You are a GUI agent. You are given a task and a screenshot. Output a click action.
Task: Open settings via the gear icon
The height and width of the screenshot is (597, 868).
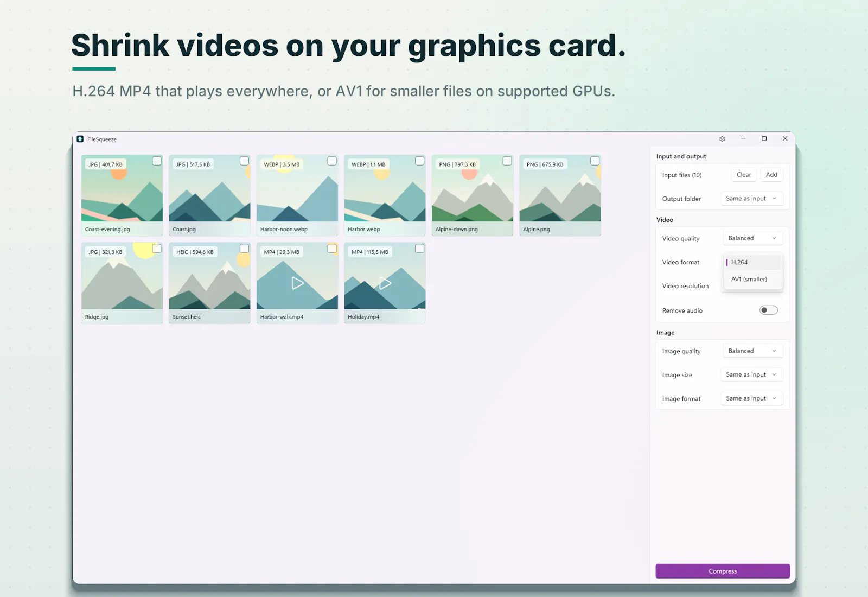click(x=722, y=139)
